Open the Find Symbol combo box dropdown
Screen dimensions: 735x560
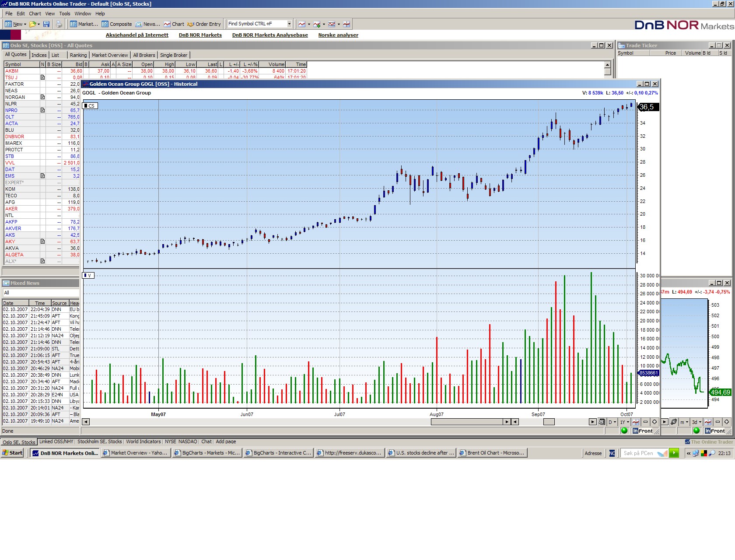click(x=289, y=24)
